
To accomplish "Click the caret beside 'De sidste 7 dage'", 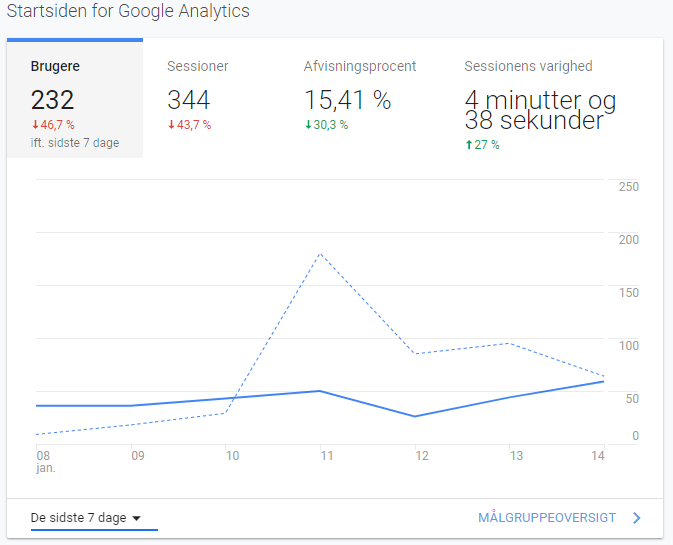I will point(137,518).
